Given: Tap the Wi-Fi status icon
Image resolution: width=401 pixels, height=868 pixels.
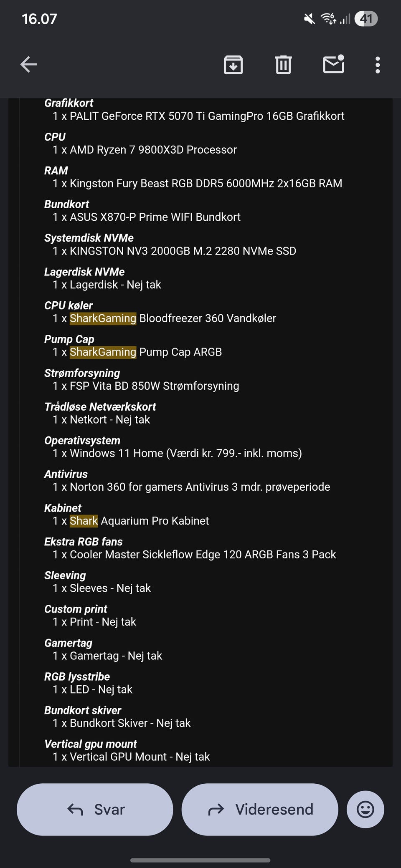Looking at the screenshot, I should tap(328, 19).
